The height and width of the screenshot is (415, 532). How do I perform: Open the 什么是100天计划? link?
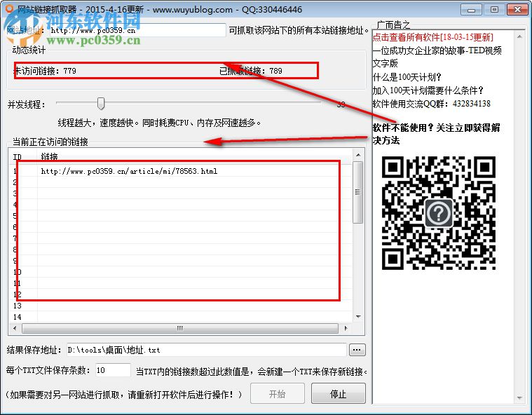(407, 77)
